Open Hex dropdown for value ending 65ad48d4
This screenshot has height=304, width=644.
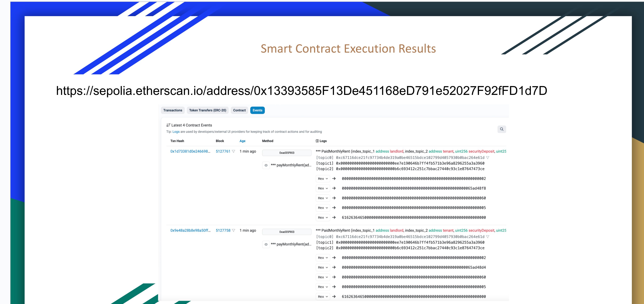(323, 267)
